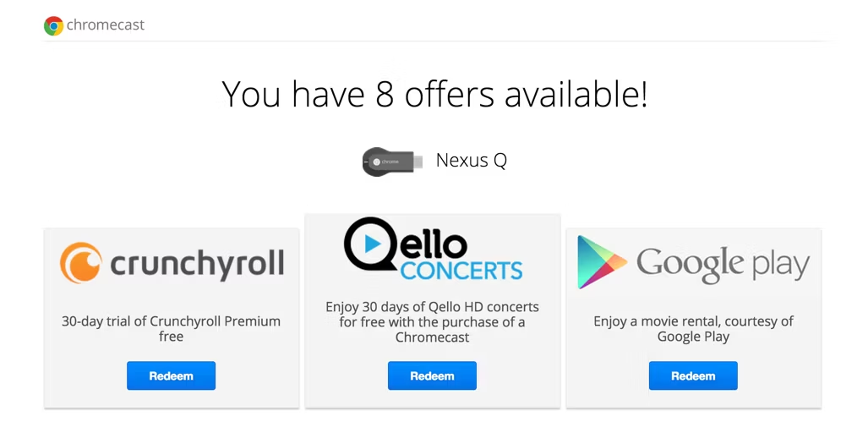Click the gray crunchyroll wordmark
868x422 pixels.
tap(197, 262)
